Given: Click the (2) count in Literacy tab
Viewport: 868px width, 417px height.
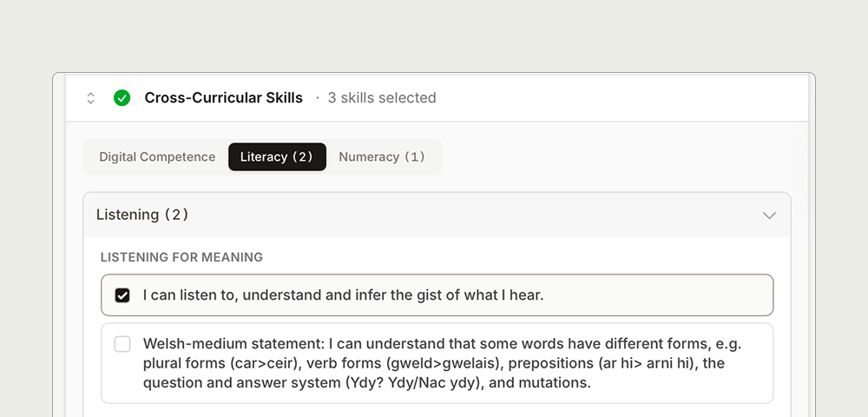Looking at the screenshot, I should (x=302, y=157).
